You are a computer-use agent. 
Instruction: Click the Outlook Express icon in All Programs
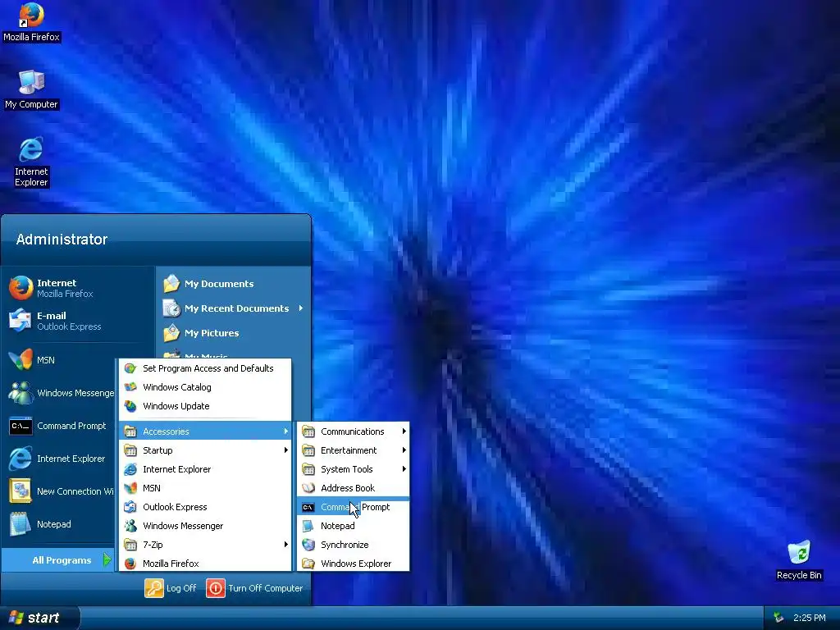130,507
